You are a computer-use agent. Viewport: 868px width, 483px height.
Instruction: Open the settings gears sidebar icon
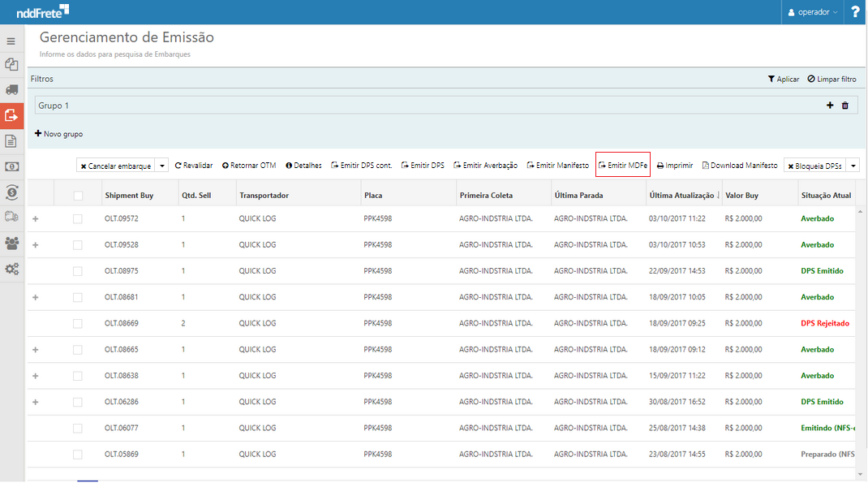click(11, 269)
